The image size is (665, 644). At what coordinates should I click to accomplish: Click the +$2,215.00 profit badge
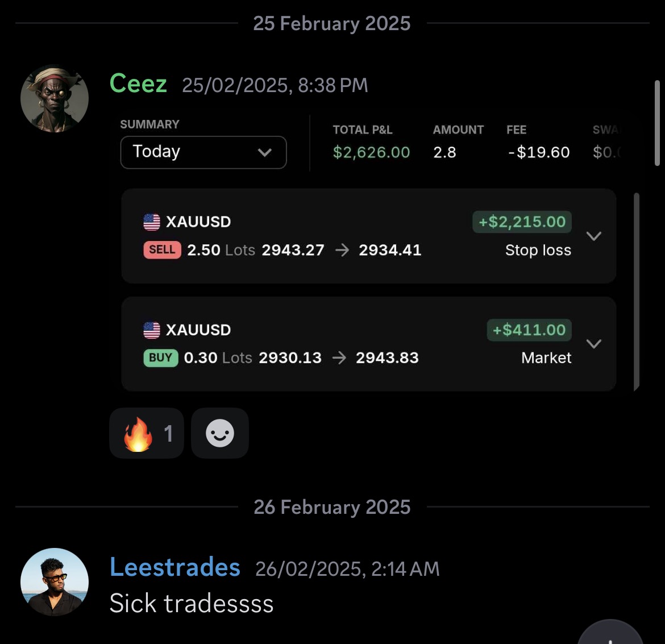(x=522, y=222)
